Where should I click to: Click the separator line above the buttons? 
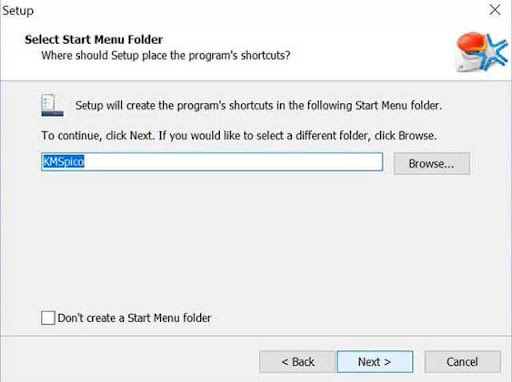coord(256,336)
